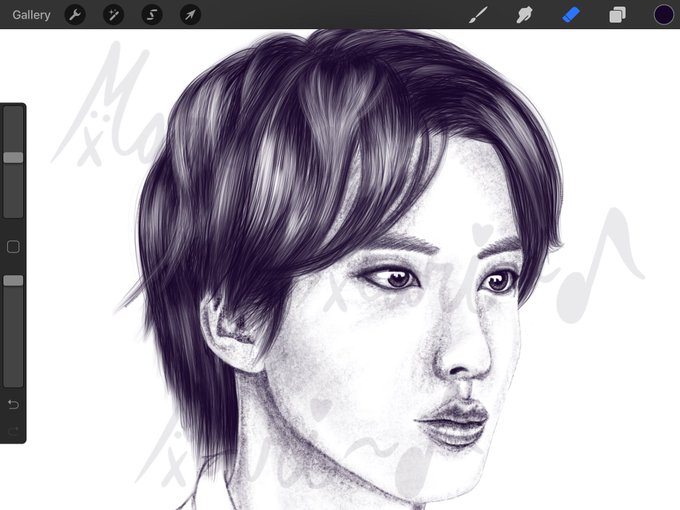Viewport: 680px width, 510px height.
Task: Open the Adjustments magic wand menu
Action: click(x=114, y=15)
